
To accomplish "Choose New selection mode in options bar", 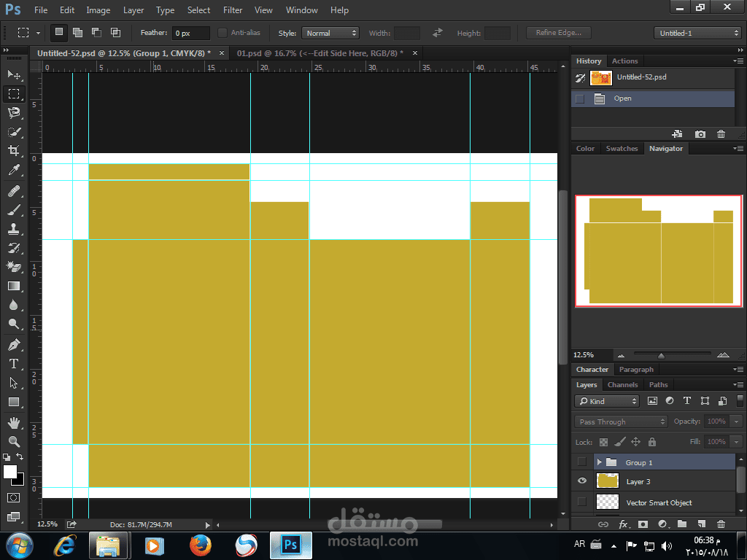I will (x=58, y=32).
